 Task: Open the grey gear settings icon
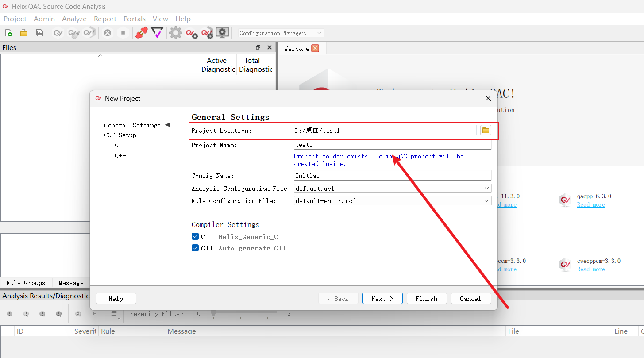(x=176, y=33)
